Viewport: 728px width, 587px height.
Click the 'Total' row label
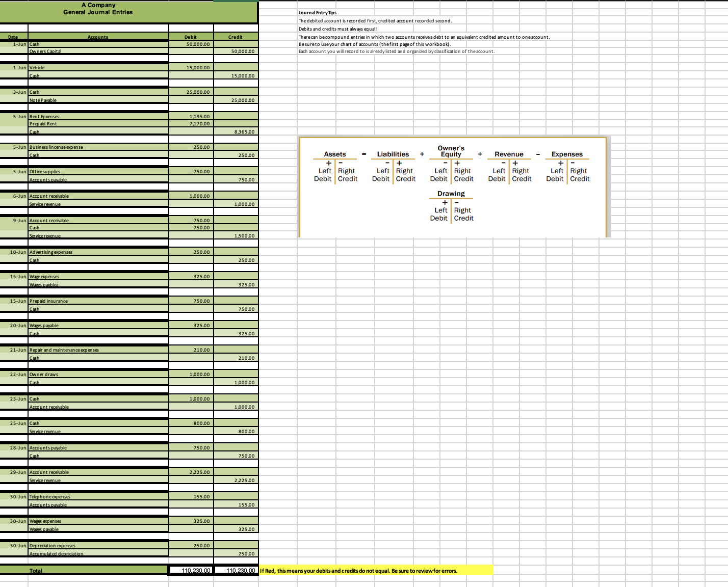click(x=36, y=571)
